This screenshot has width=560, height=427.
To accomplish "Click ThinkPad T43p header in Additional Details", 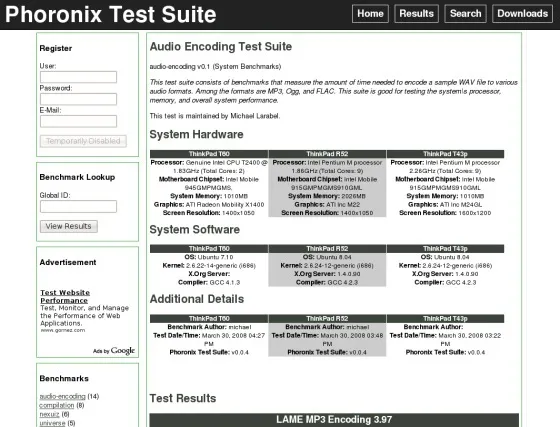I will [445, 318].
